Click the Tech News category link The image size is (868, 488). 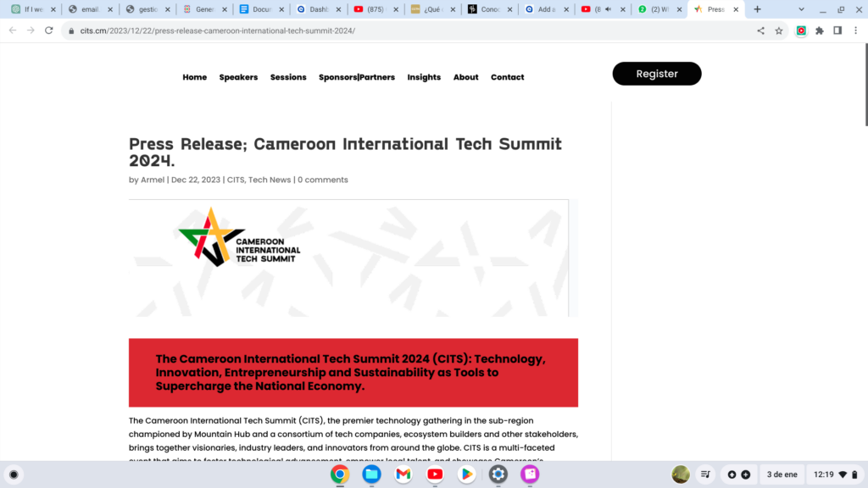[270, 180]
